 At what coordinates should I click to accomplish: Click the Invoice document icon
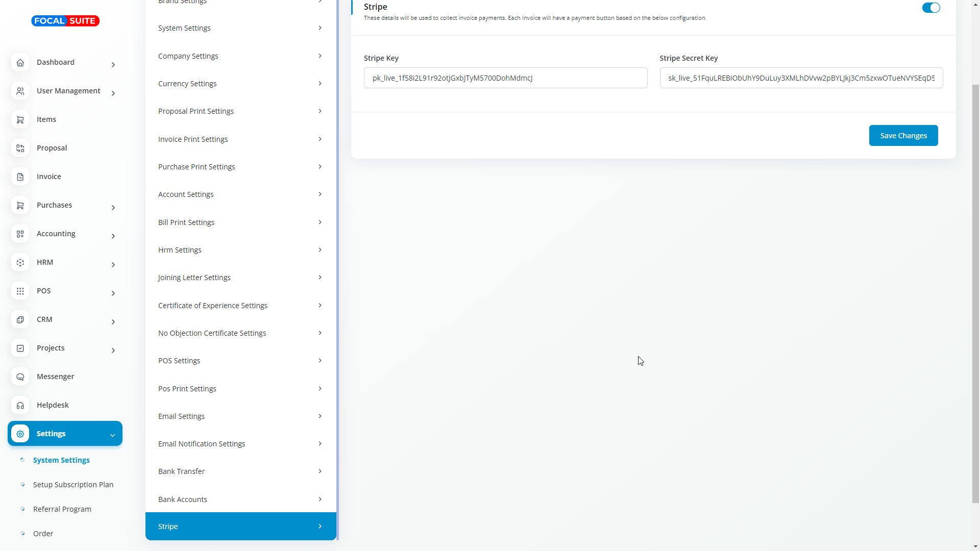tap(20, 177)
